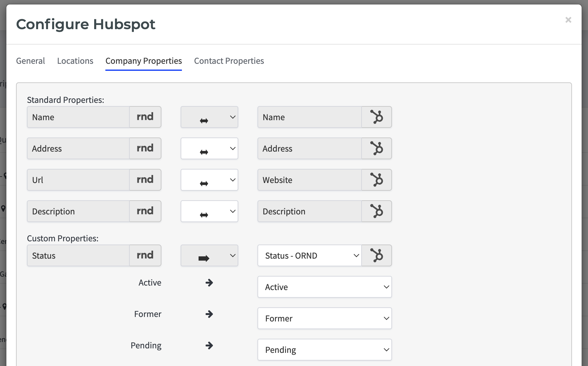Expand the Status - ORND property dropdown
This screenshot has width=588, height=366.
(x=310, y=255)
